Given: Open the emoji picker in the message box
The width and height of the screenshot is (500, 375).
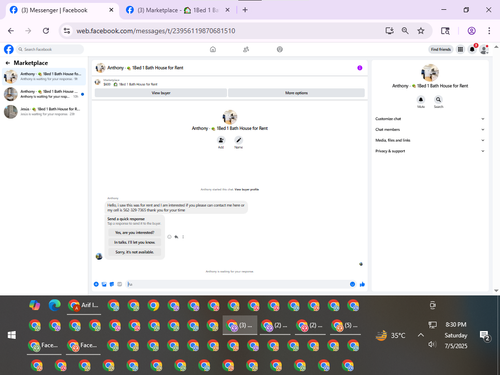Looking at the screenshot, I should point(352,284).
